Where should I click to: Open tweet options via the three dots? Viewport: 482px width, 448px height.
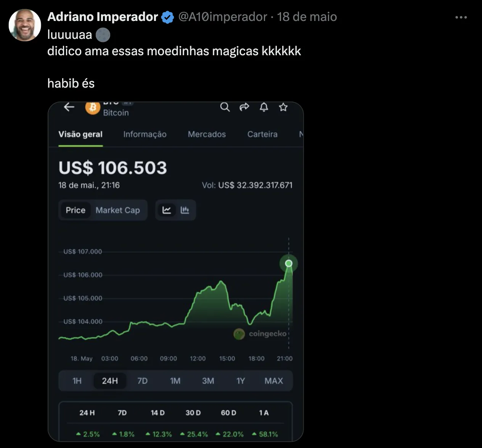(461, 17)
